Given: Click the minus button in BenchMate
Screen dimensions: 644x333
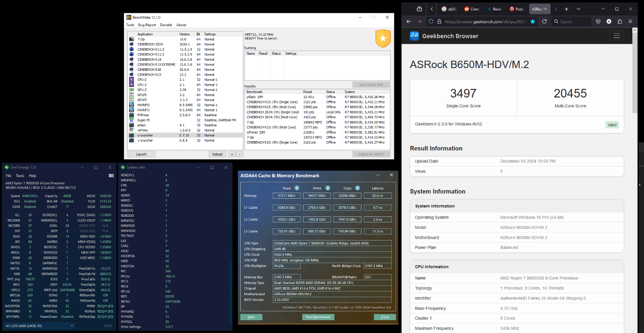Looking at the screenshot, I should pos(239,154).
